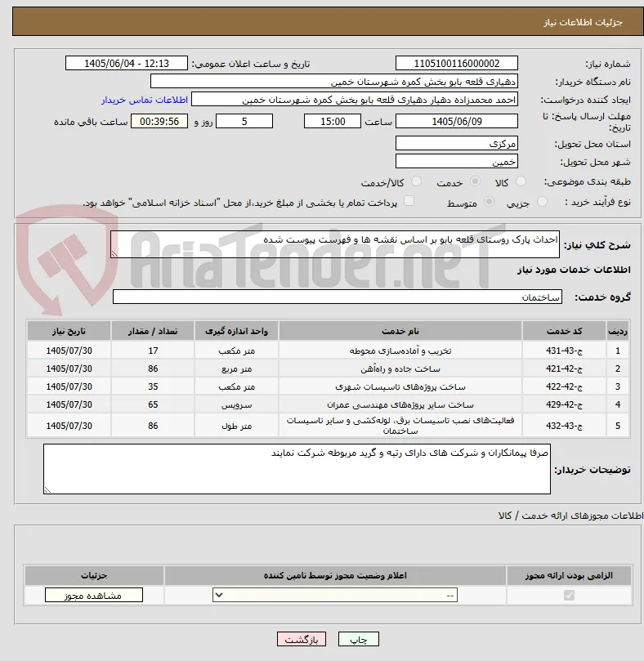The height and width of the screenshot is (661, 644).
Task: Click the متر مربع unit cell
Action: (237, 368)
